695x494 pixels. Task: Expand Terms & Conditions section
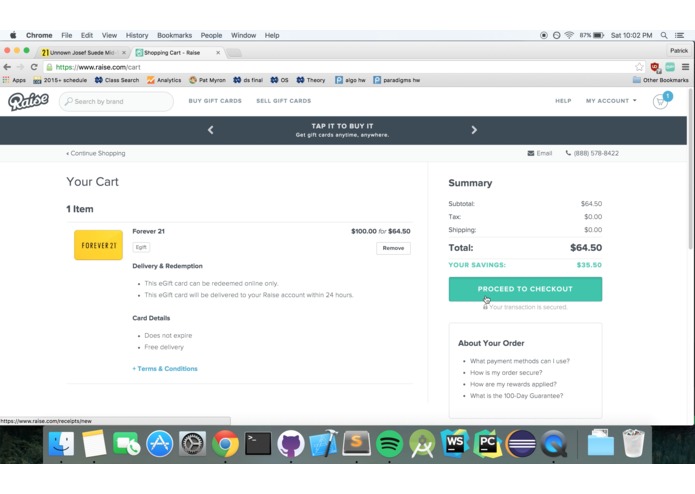click(165, 369)
